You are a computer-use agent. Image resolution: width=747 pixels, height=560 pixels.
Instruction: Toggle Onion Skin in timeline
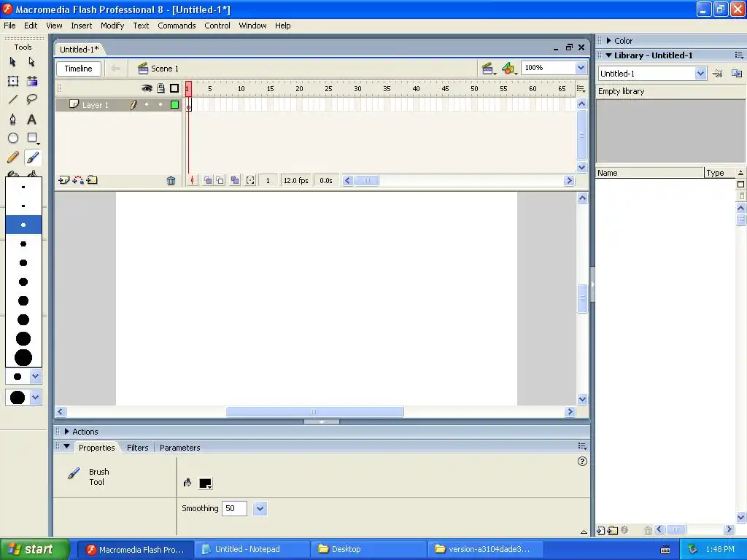coord(208,181)
